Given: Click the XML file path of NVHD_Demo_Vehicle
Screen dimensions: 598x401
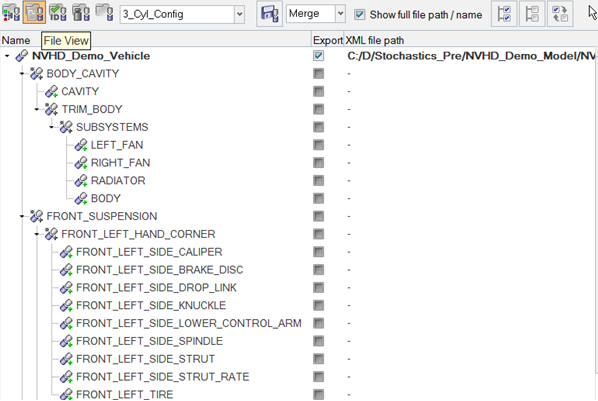Looking at the screenshot, I should click(471, 56).
